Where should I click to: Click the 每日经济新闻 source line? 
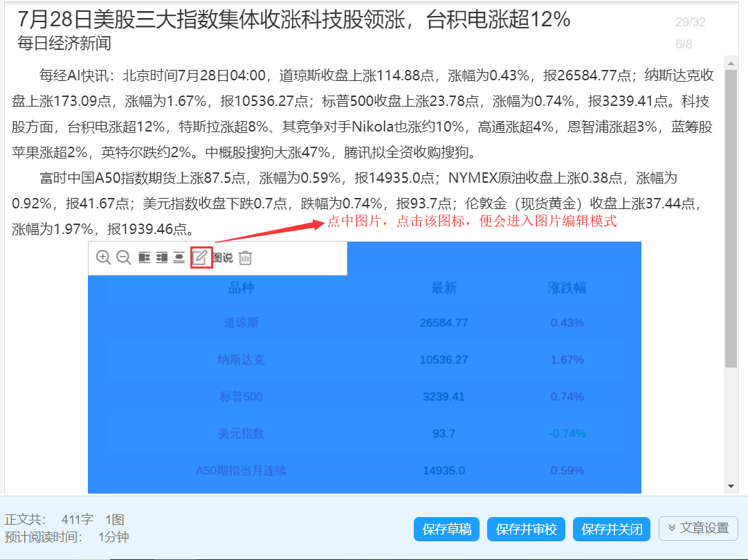point(64,44)
